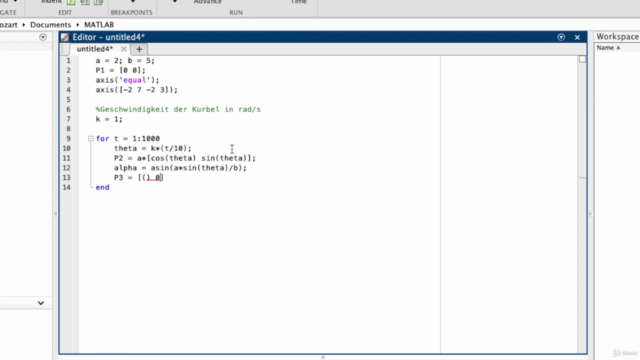Open the Current Folder panel actions menu

coord(43,37)
